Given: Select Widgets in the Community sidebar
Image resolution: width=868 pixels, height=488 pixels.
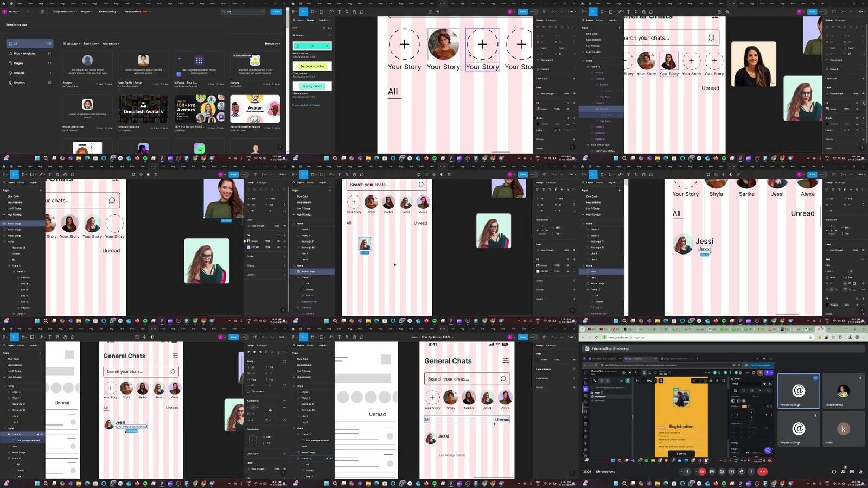Looking at the screenshot, I should coord(30,73).
